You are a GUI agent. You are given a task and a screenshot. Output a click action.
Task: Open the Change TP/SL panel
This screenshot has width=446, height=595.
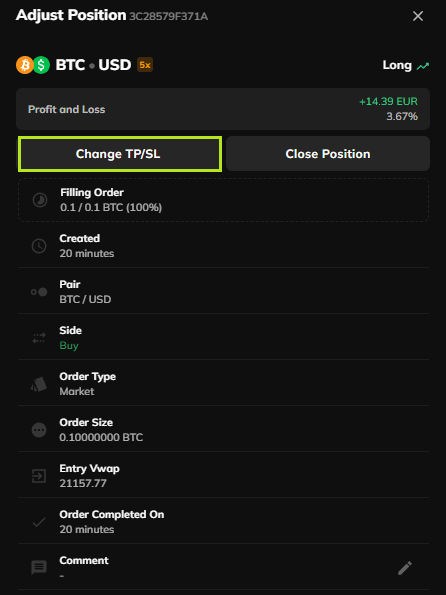click(x=120, y=154)
